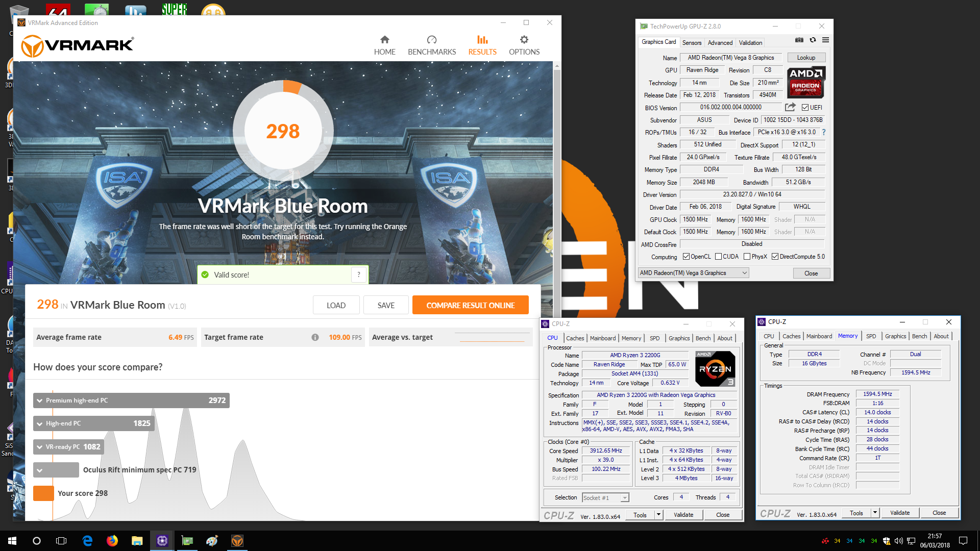Toggle the OpenCL checkbox in GPU-Z

click(687, 257)
